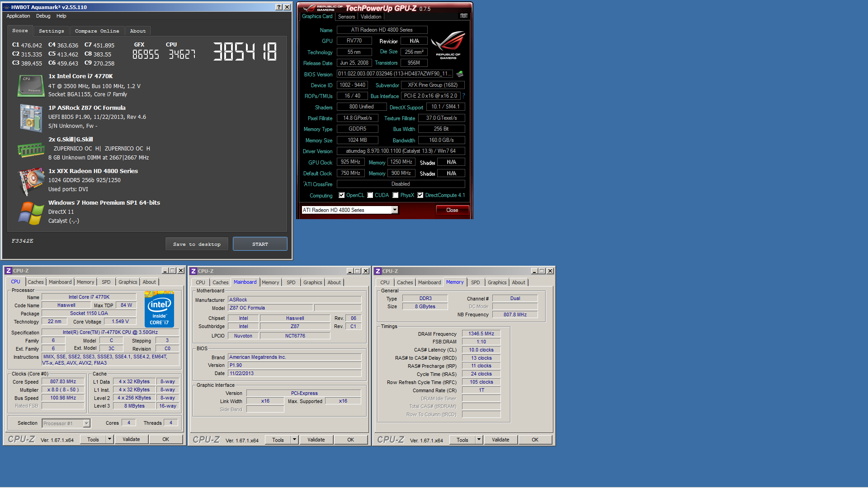Click the Memory CPU-Z window title icon
Viewport: 868px width, 488px height.
[378, 271]
